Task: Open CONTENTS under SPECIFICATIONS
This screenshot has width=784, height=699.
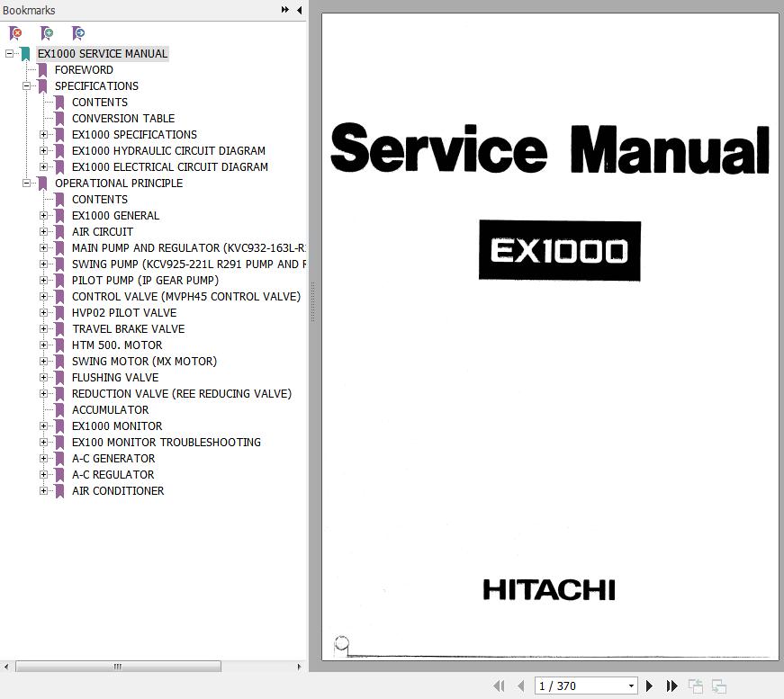Action: coord(100,102)
